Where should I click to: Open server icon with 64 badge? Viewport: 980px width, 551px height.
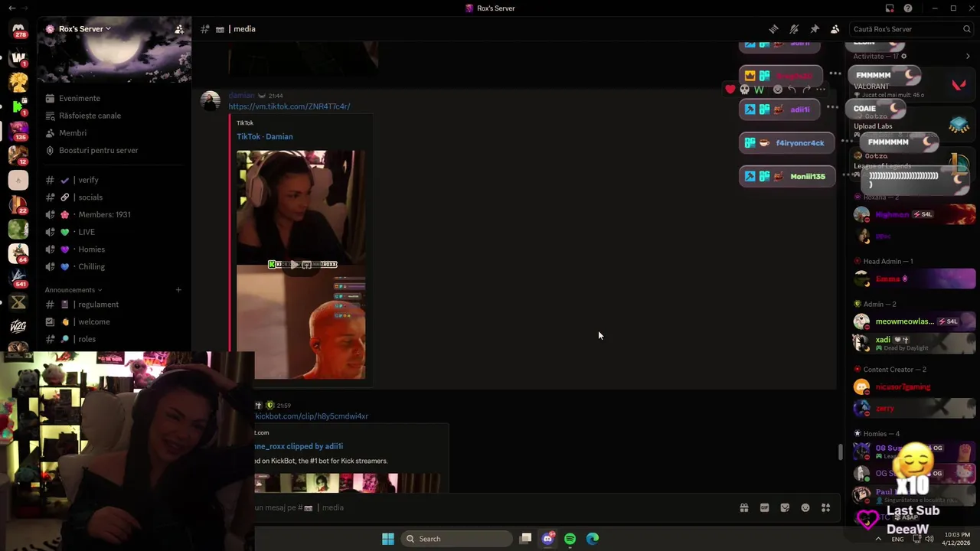pos(18,253)
